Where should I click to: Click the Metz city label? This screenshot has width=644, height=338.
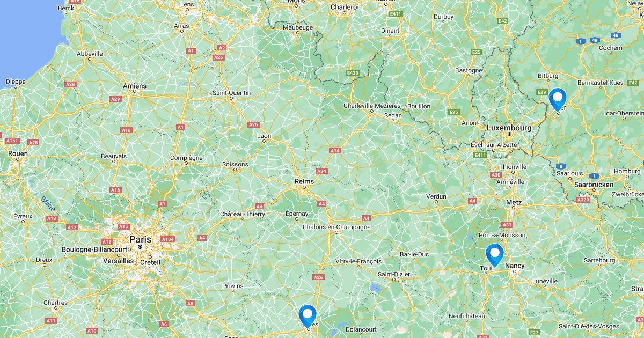[514, 202]
